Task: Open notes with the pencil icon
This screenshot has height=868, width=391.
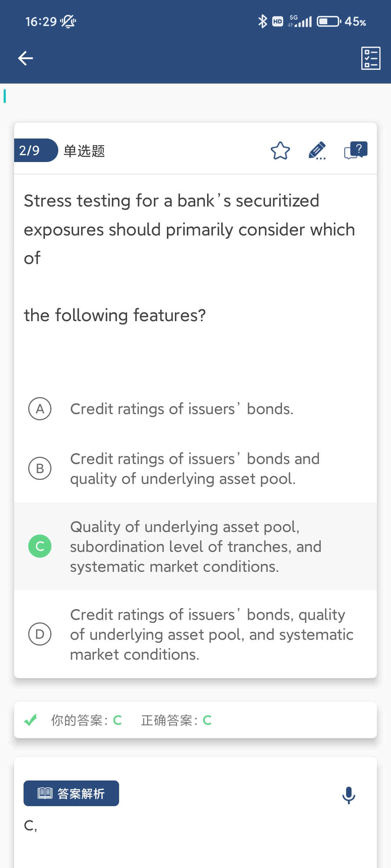Action: coord(317,151)
